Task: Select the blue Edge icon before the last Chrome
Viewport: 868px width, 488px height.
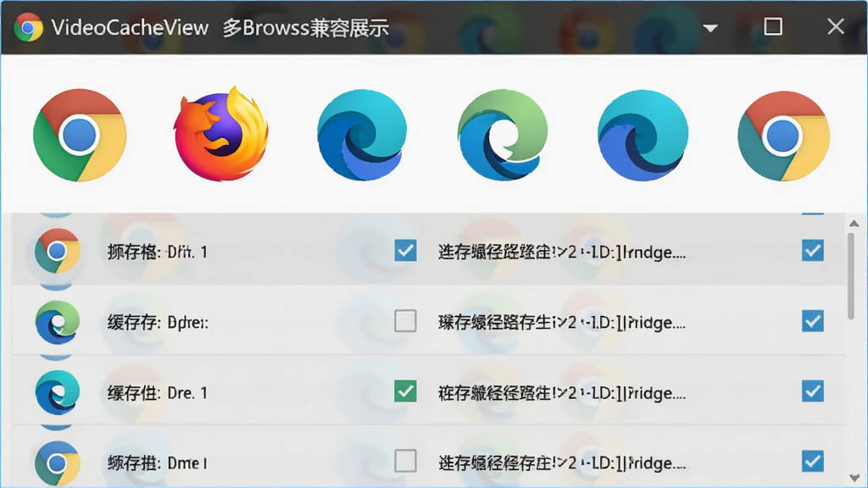Action: (x=643, y=135)
